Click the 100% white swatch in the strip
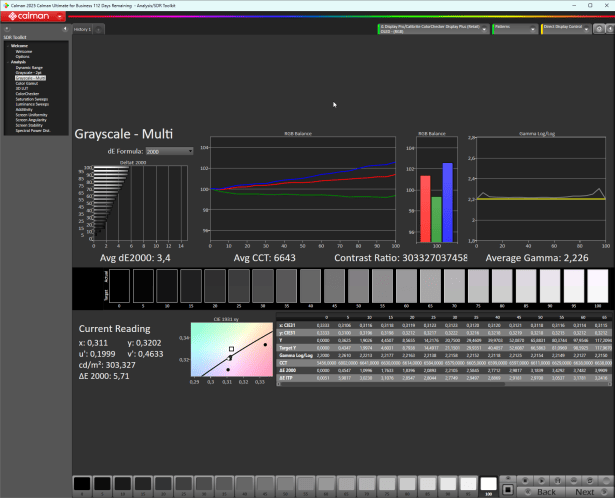The height and width of the screenshot is (498, 615). 598,286
